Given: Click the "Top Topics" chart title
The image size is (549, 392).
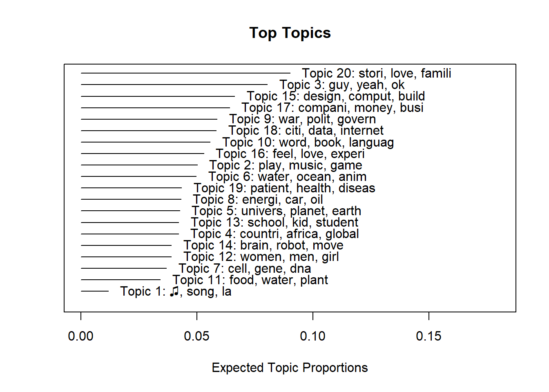Looking at the screenshot, I should coord(290,33).
